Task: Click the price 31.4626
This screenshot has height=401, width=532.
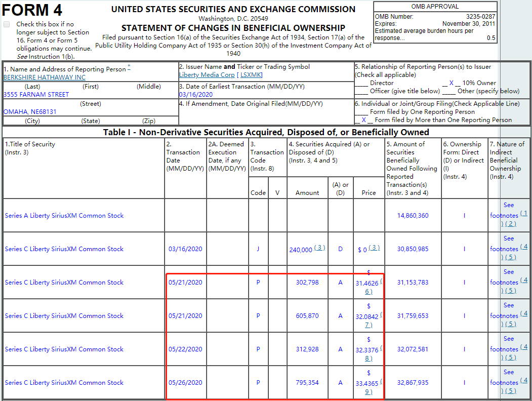Action: (x=367, y=283)
